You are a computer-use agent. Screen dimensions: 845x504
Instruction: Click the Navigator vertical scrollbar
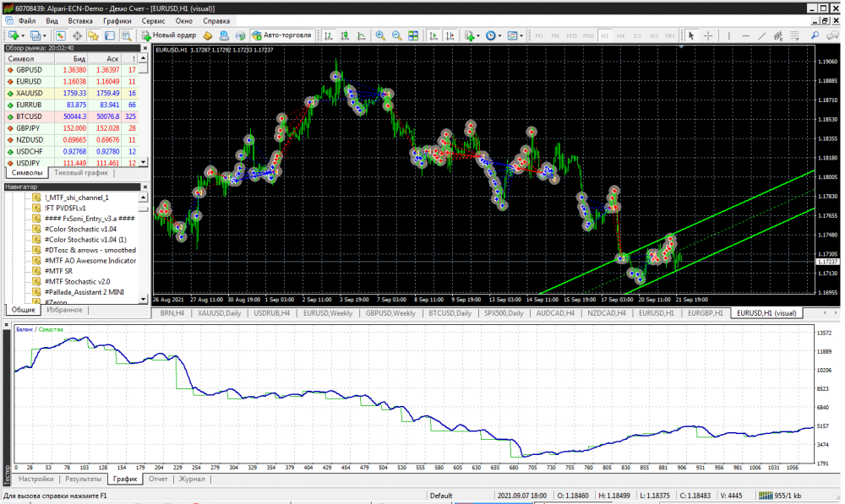click(x=144, y=249)
